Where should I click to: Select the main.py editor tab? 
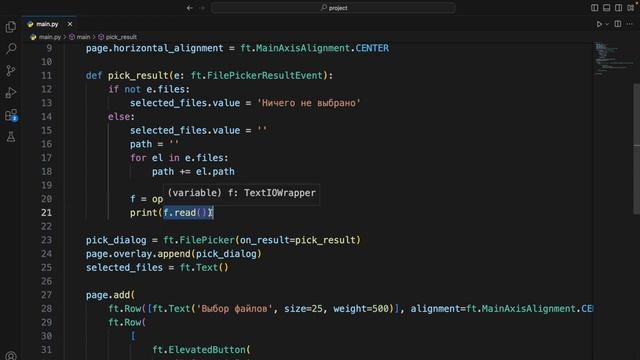pos(47,24)
